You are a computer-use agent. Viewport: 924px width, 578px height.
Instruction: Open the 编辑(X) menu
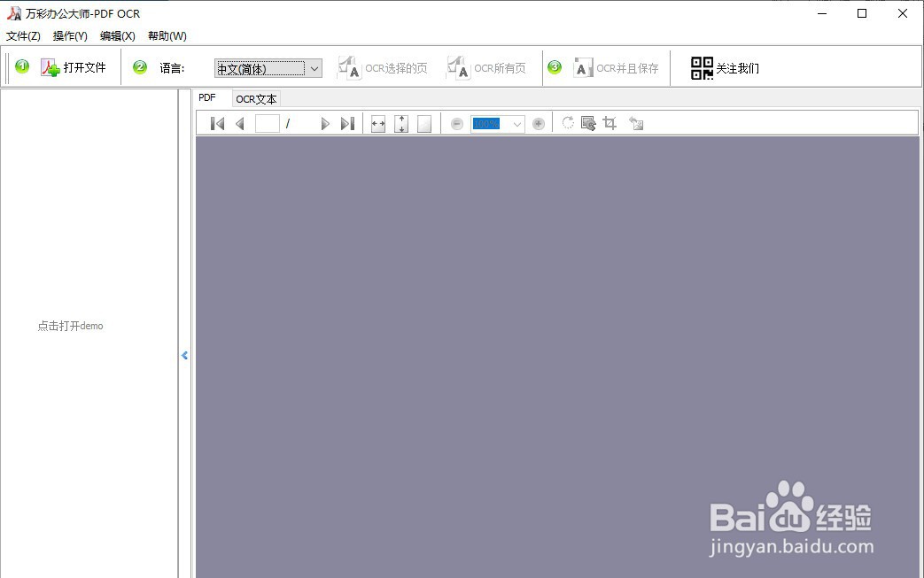click(117, 36)
